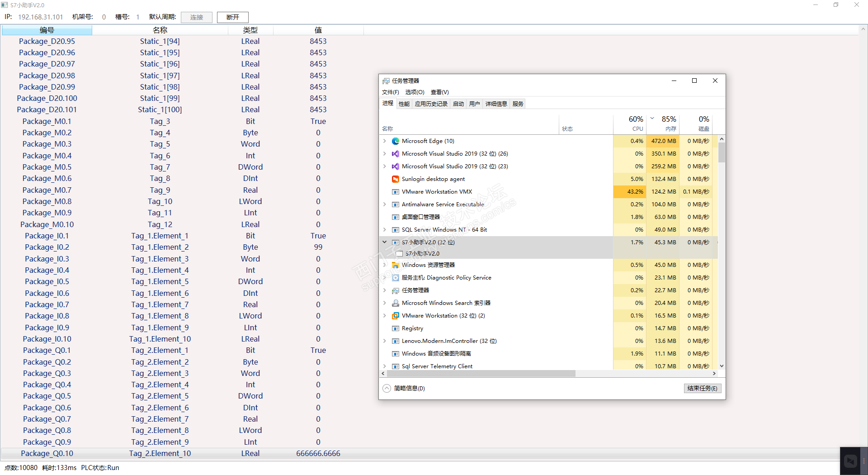Click the 任务管理器 process row icon
The image size is (868, 475).
coord(396,290)
